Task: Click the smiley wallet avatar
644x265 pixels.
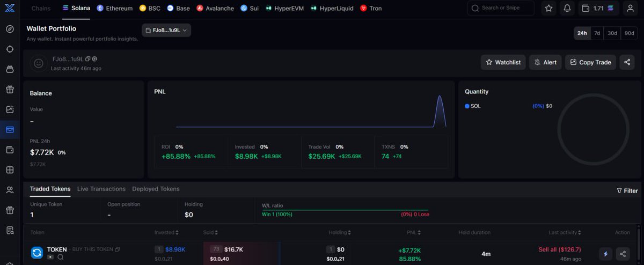Action: pyautogui.click(x=39, y=63)
